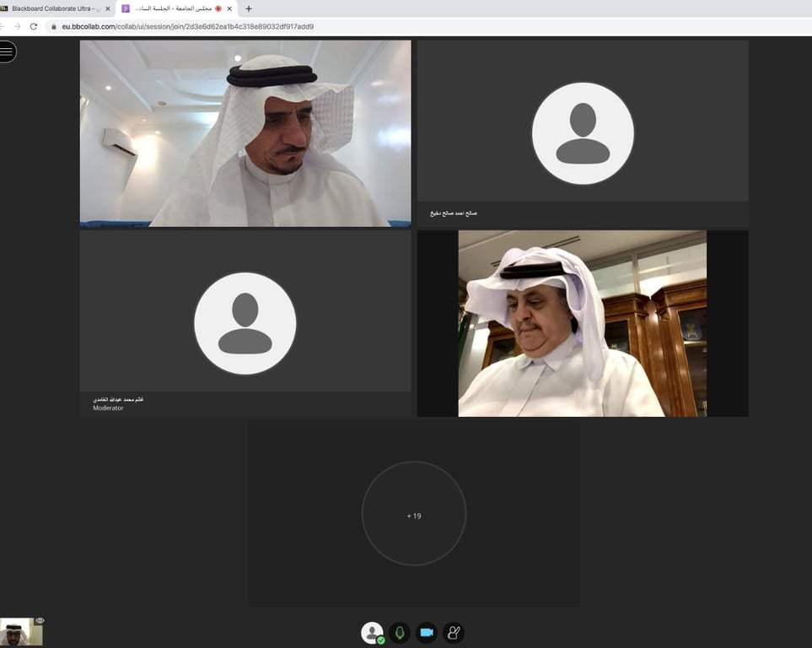Switch to the Blackboard Collaborate Ultra tab

click(51, 8)
